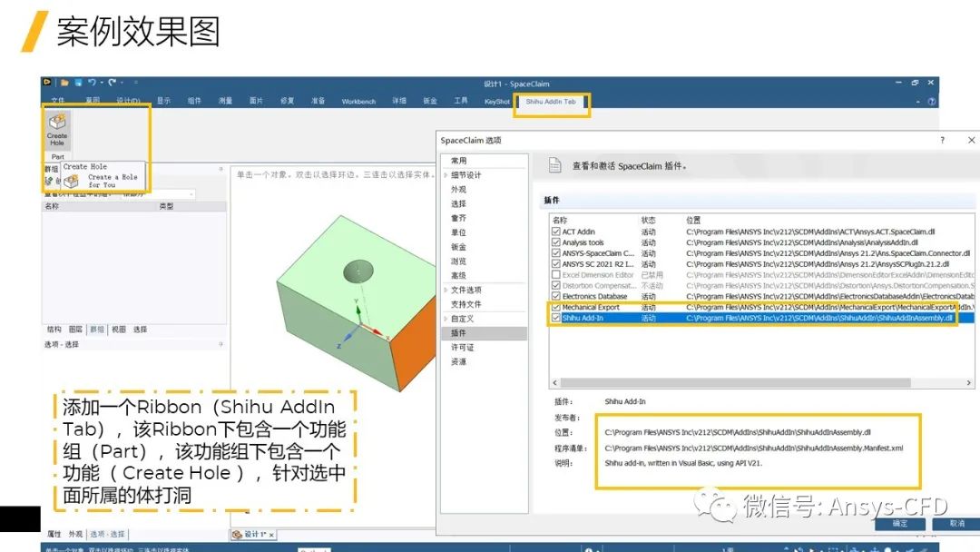Toggle the Electronics Database checkbox

tap(555, 296)
